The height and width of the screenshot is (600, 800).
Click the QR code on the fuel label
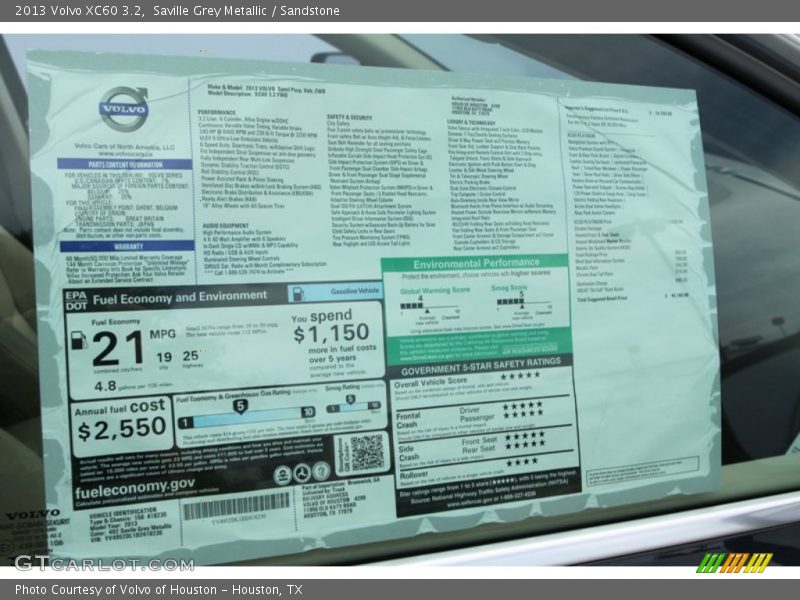tap(366, 452)
